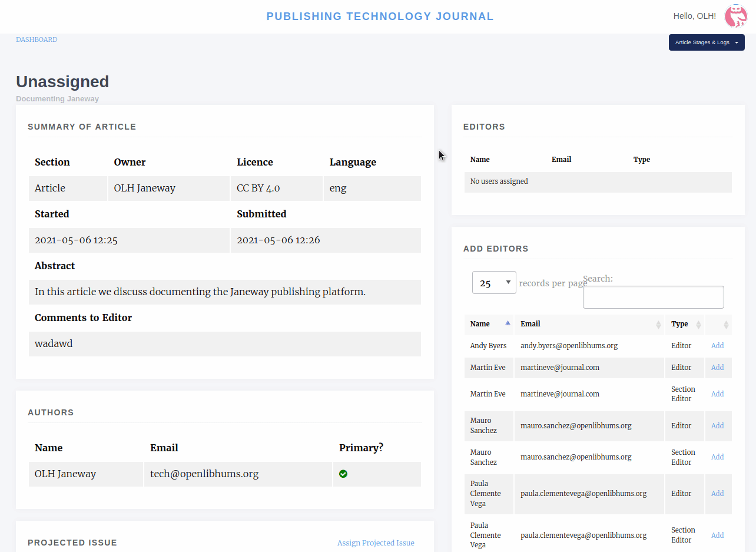Add Andy Byers as Editor

(717, 346)
